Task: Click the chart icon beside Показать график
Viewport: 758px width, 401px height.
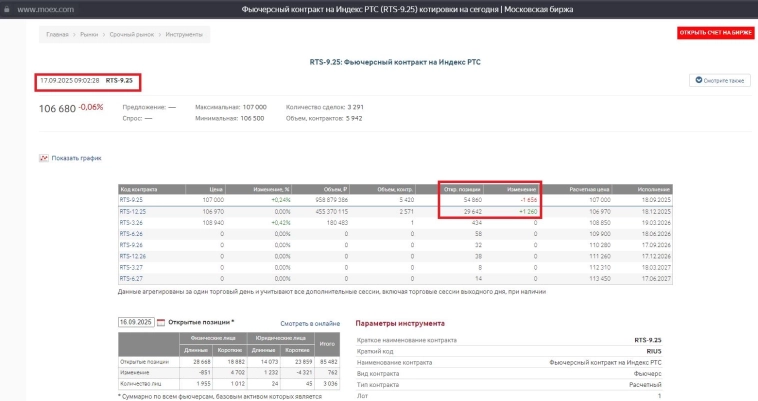Action: (44, 158)
